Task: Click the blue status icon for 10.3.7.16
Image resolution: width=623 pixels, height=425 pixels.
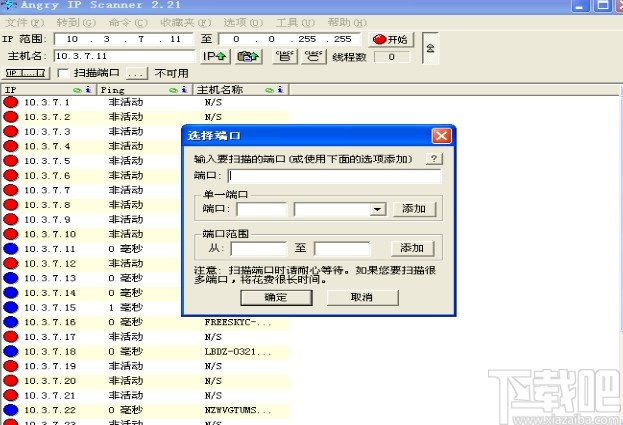Action: [11, 322]
